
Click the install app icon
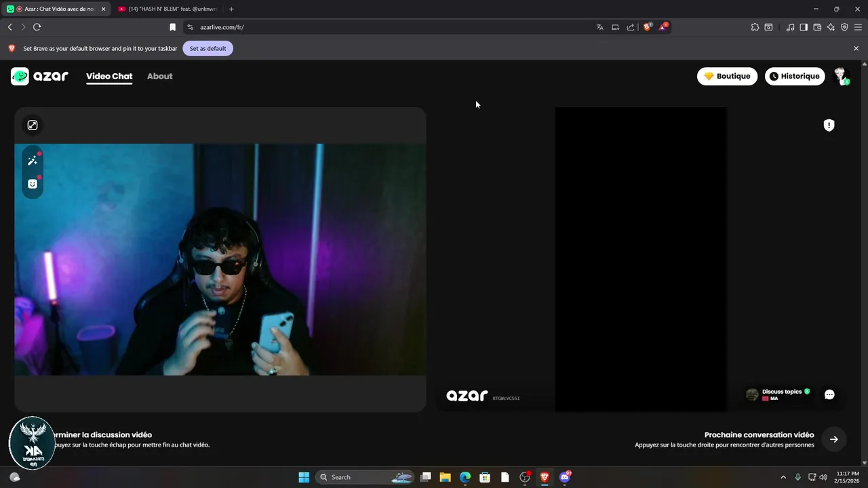615,27
